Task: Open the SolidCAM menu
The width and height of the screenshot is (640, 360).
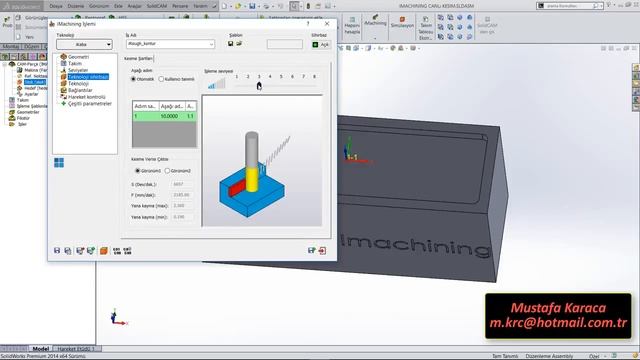Action: [x=157, y=6]
